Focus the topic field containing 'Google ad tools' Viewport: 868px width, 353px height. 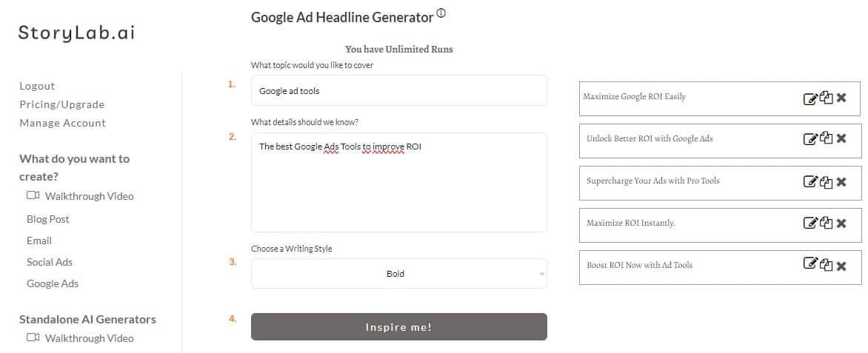tap(399, 90)
